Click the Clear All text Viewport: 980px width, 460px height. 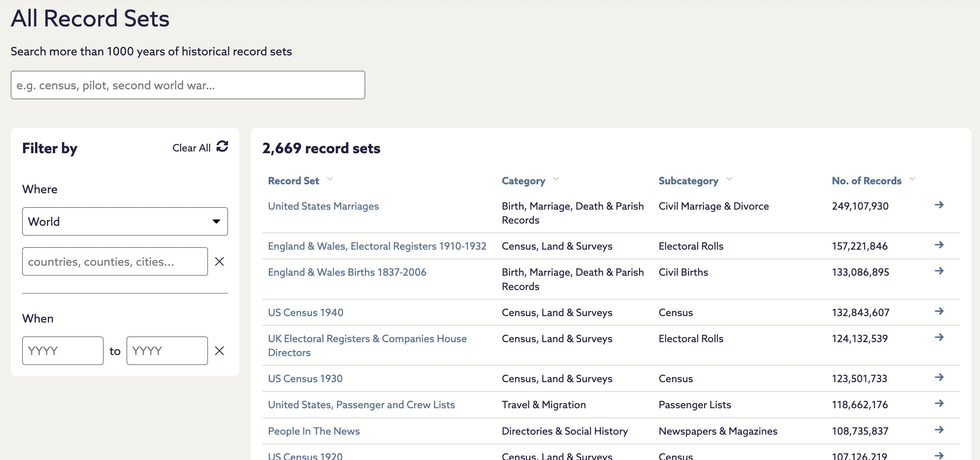click(x=191, y=148)
